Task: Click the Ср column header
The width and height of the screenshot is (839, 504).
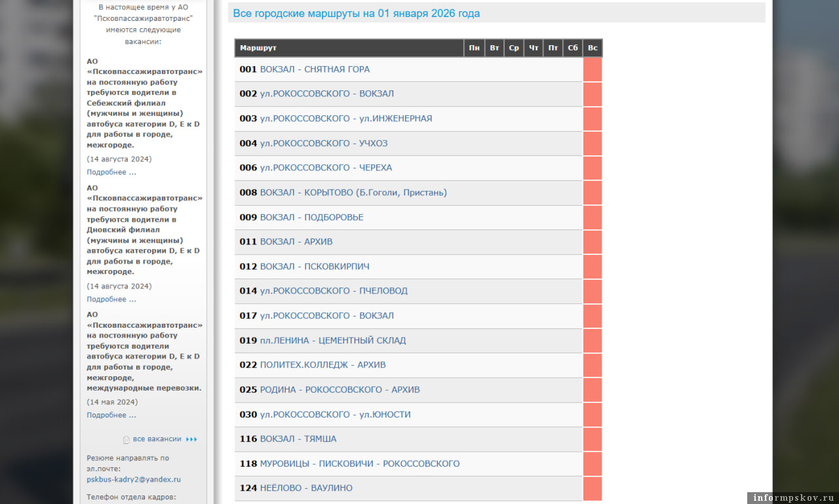Action: pyautogui.click(x=514, y=48)
